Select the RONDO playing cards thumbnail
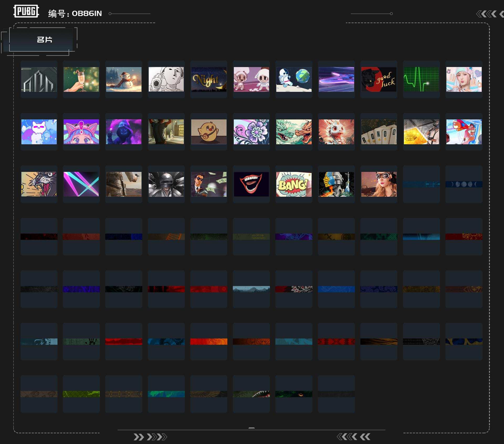This screenshot has width=504, height=444. pyautogui.click(x=379, y=132)
